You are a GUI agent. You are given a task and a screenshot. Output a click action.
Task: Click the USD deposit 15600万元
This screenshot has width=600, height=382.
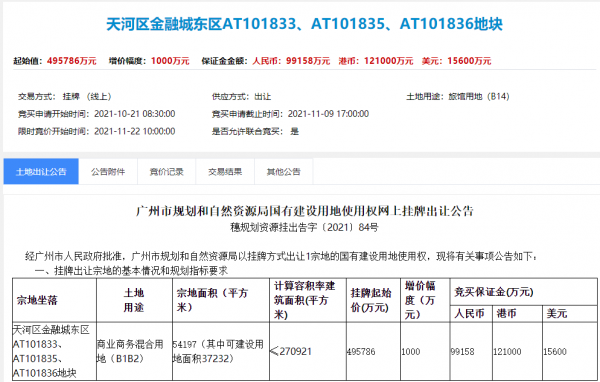click(x=469, y=61)
